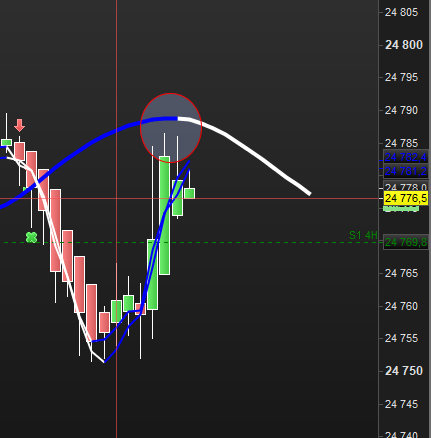Click the 24 750 price axis label
Viewport: 431px width, 438px height.
click(404, 371)
